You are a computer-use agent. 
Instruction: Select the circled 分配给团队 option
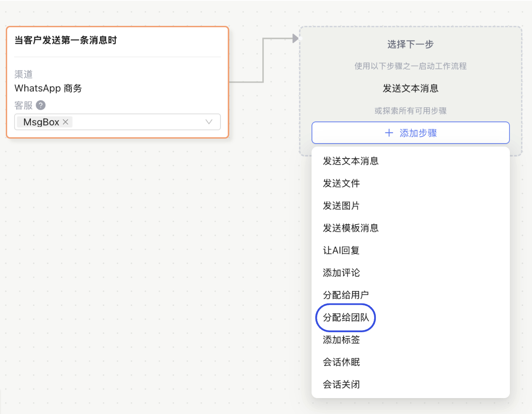pyautogui.click(x=345, y=318)
